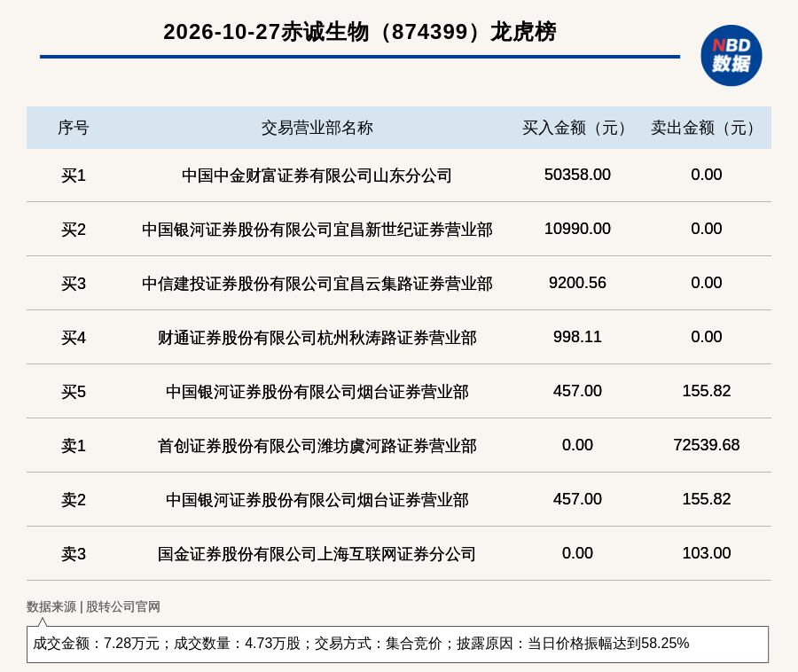
Task: Click the NBD 数据 logo badge
Action: point(731,56)
